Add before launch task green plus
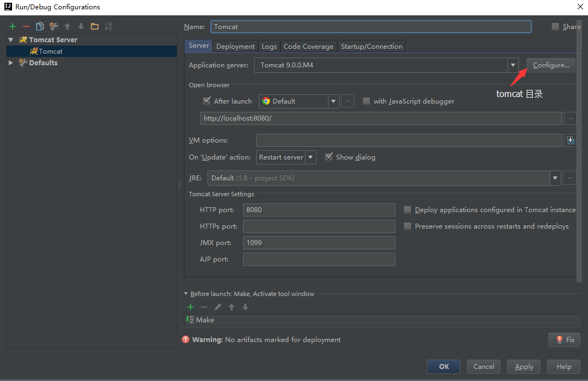Screen dimensions: 588x381 pos(191,307)
